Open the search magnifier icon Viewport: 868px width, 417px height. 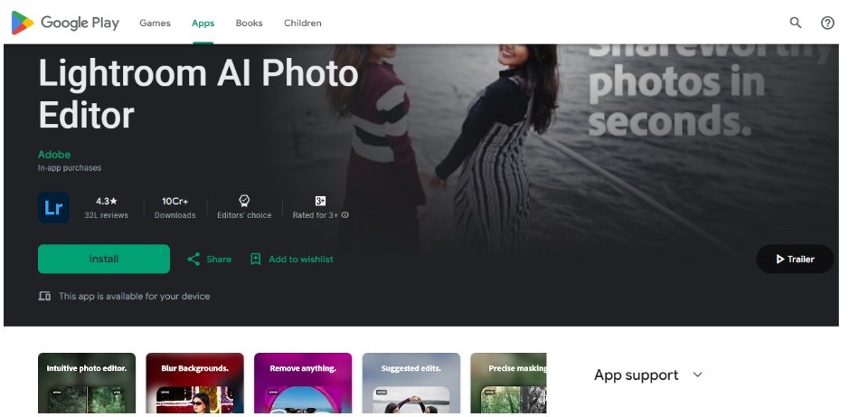pos(796,23)
